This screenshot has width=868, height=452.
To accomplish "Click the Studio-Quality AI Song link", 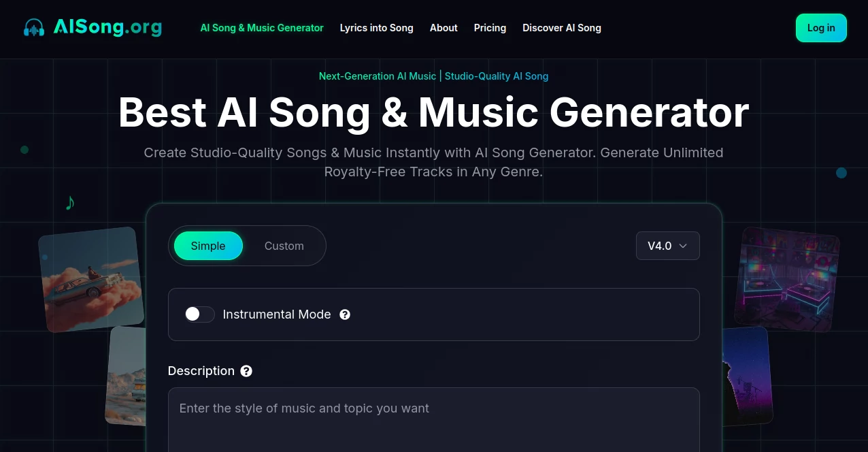I will [x=497, y=76].
